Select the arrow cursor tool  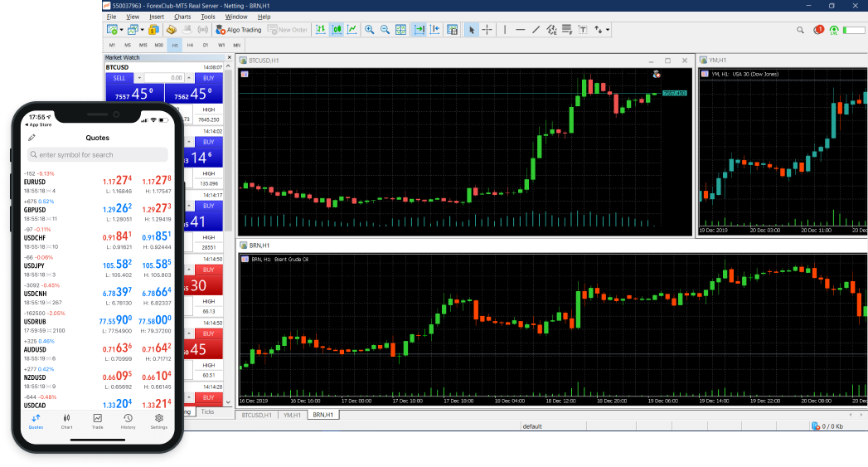tap(471, 30)
